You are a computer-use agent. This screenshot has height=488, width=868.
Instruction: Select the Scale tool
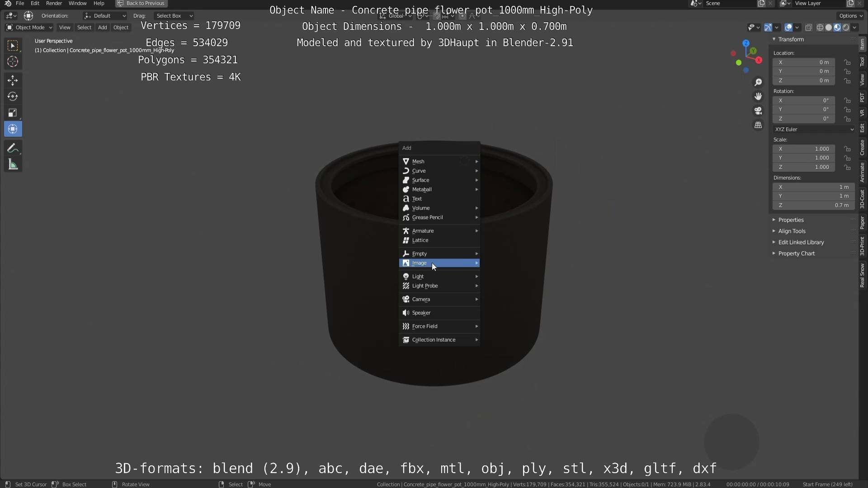point(13,113)
